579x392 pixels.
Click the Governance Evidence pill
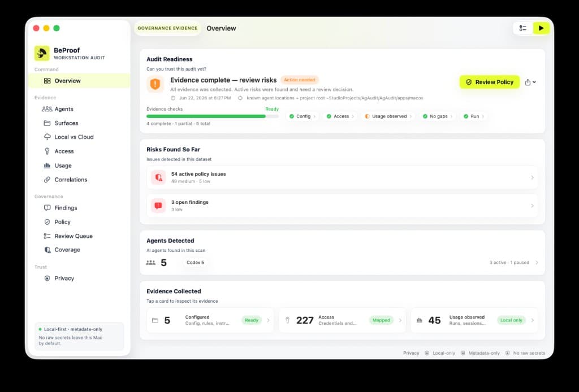pyautogui.click(x=167, y=28)
